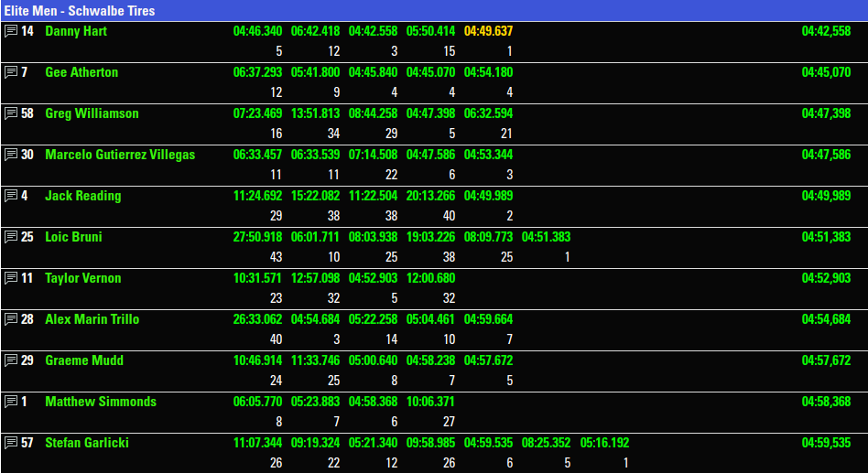This screenshot has width=868, height=473.
Task: Click the comment icon next to Stefan Garlicki
Action: coord(11,443)
